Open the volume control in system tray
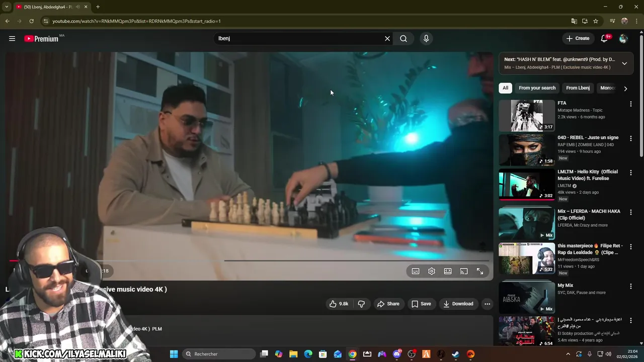 pos(608,354)
